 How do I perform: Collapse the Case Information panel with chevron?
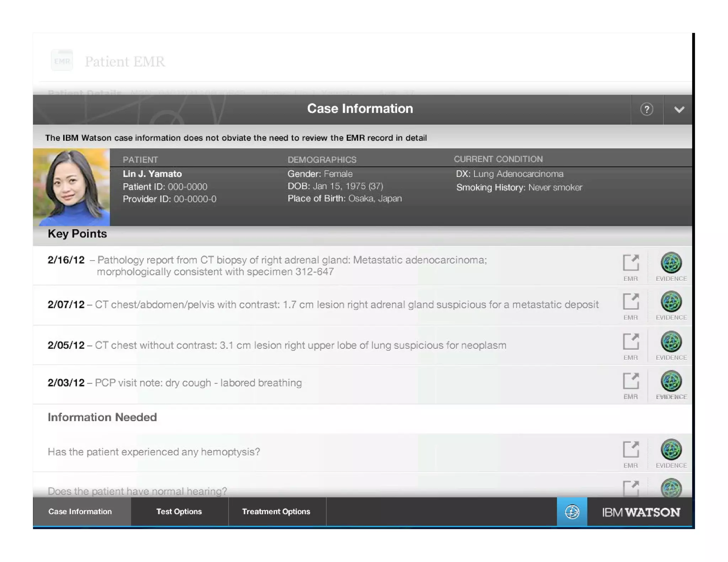tap(679, 109)
